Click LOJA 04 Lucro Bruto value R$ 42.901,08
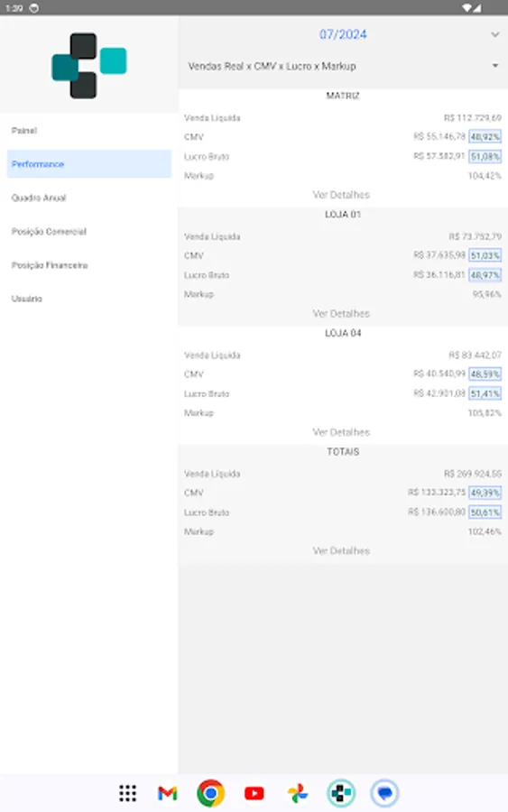 (x=439, y=393)
